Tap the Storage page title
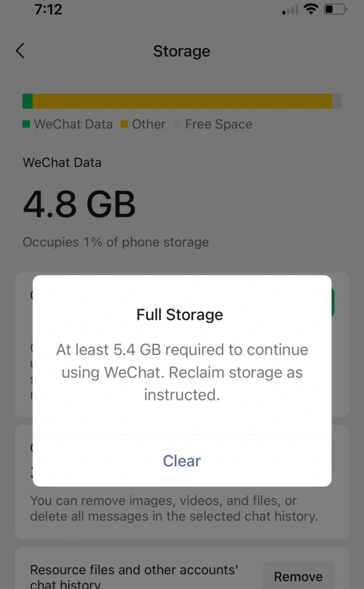Viewport: 364px width, 589px height. pos(182,51)
